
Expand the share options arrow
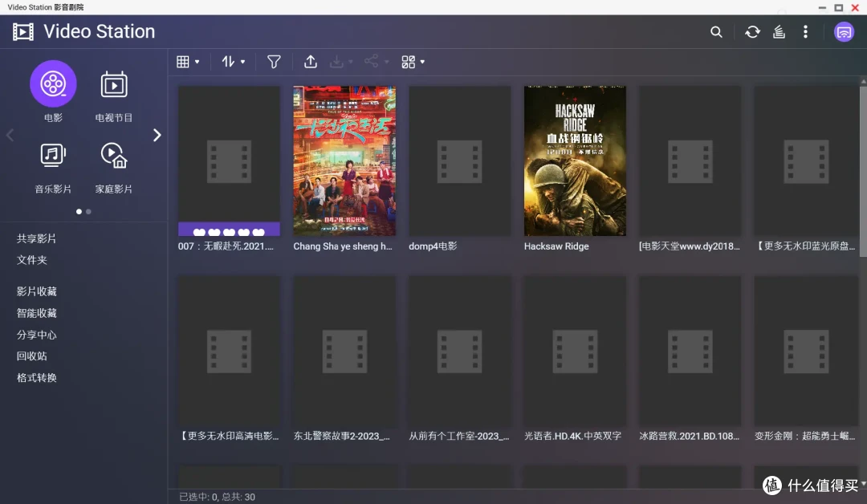(x=386, y=62)
